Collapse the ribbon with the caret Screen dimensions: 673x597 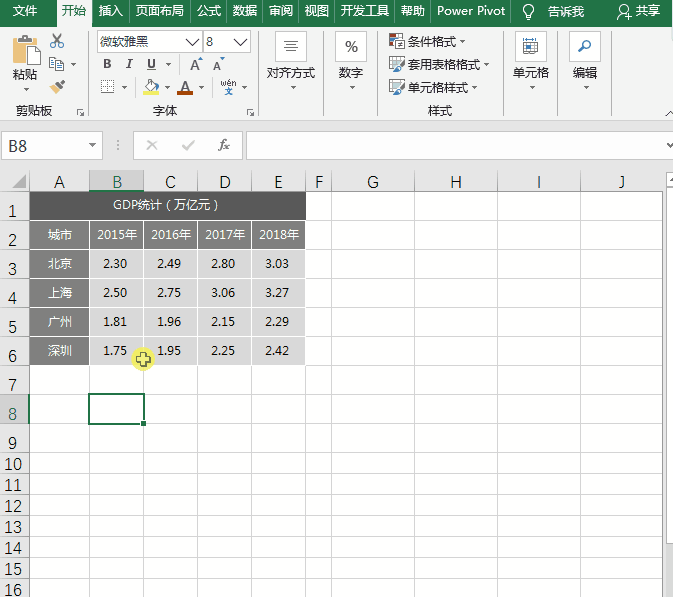pos(669,113)
